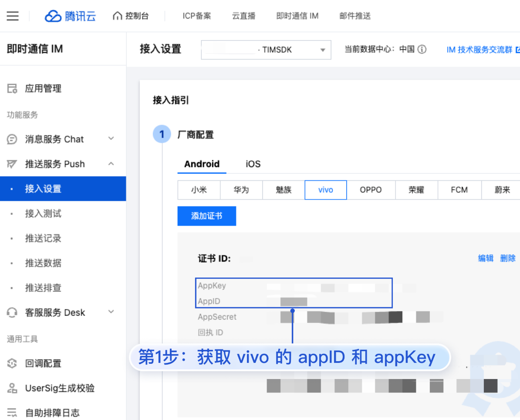
Task: Select the vivo vendor tab
Action: click(x=326, y=190)
